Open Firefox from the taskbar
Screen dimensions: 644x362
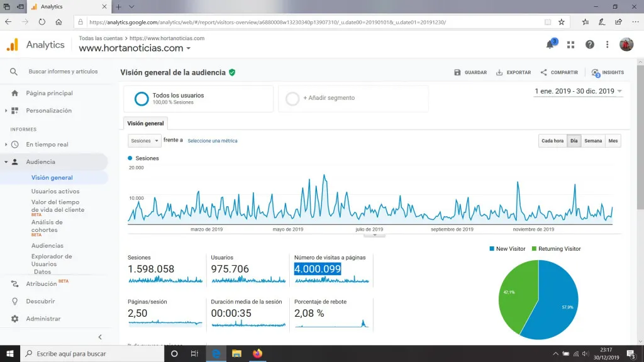(x=257, y=353)
